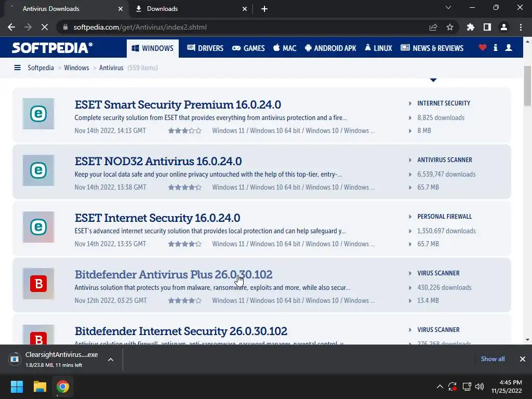532x399 pixels.
Task: Open Bitdefender Internet Security 26.0.30.102
Action: [x=181, y=331]
